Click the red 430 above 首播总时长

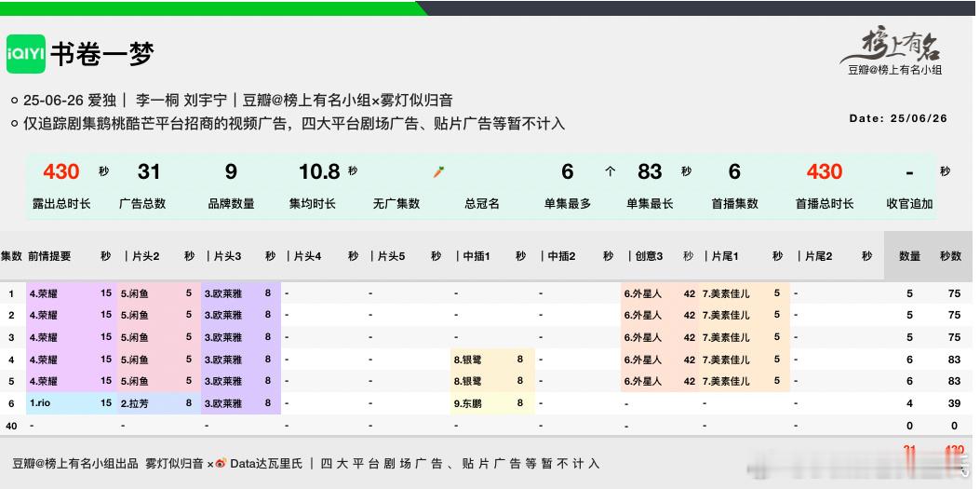824,171
